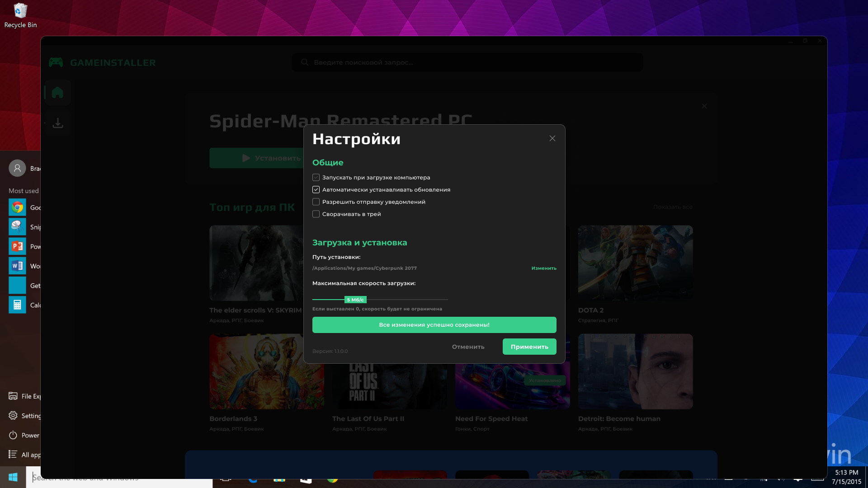Click Применить button
The width and height of the screenshot is (868, 488).
pos(529,347)
